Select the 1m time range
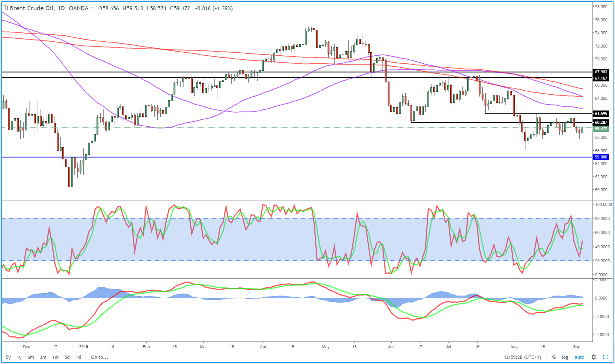 point(55,357)
